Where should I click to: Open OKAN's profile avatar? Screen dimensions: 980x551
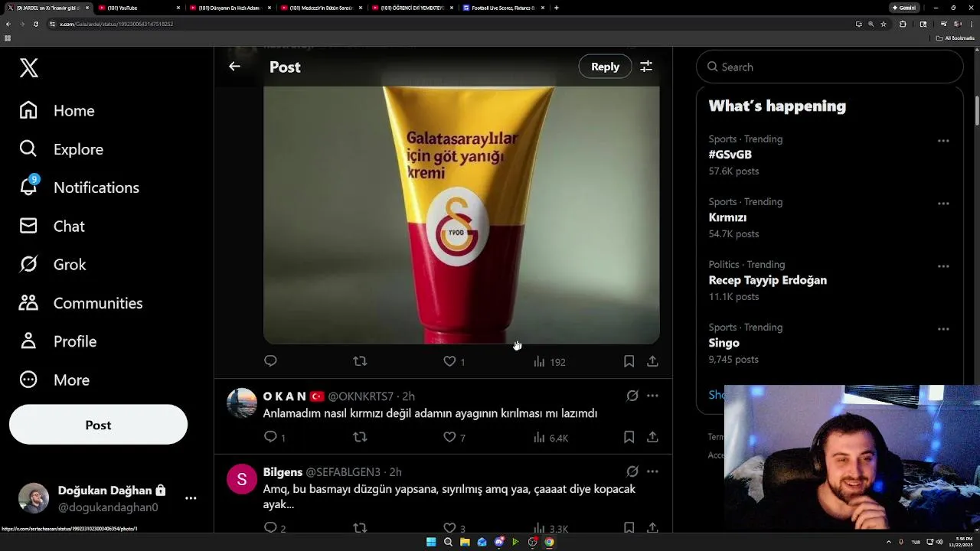click(x=242, y=403)
